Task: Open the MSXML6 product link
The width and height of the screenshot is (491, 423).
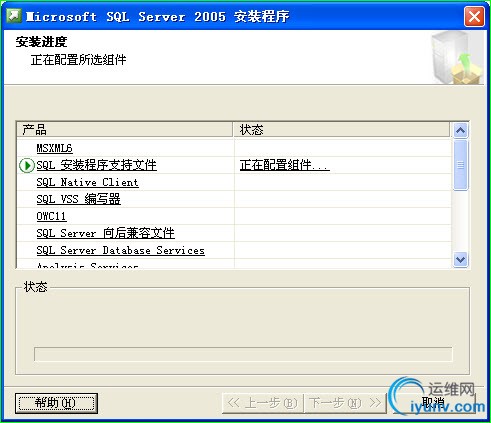Action: click(x=54, y=148)
